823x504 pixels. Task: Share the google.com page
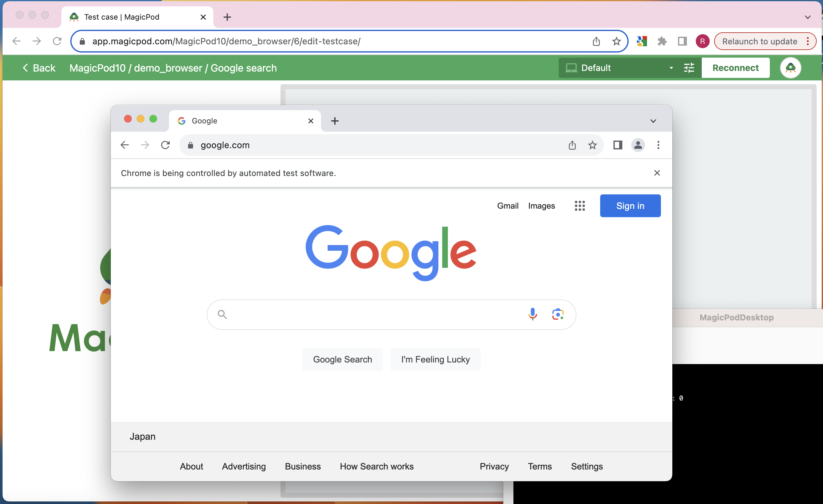coord(572,145)
